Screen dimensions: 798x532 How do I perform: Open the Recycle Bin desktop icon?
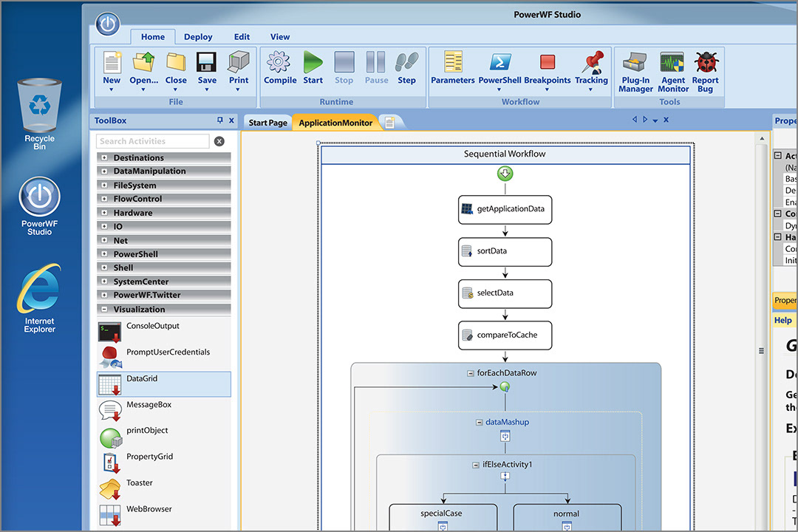(x=39, y=114)
